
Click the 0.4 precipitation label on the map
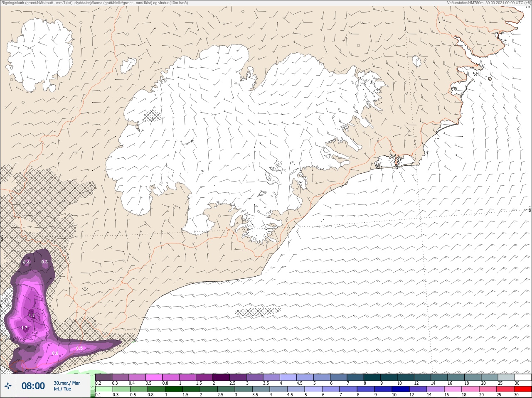(x=26, y=262)
